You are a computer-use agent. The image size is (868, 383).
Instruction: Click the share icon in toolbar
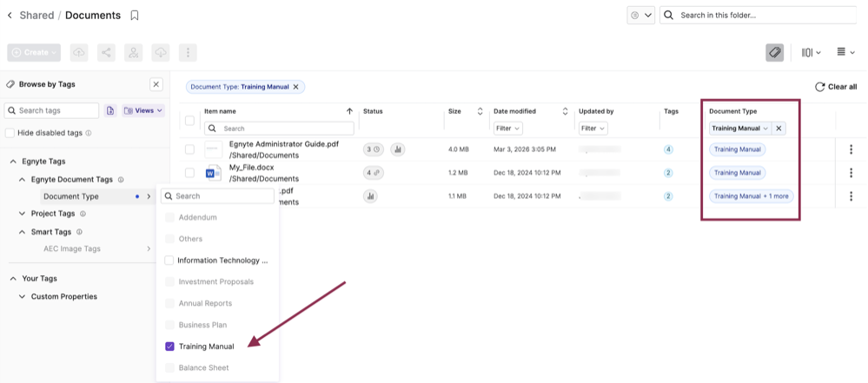tap(106, 53)
